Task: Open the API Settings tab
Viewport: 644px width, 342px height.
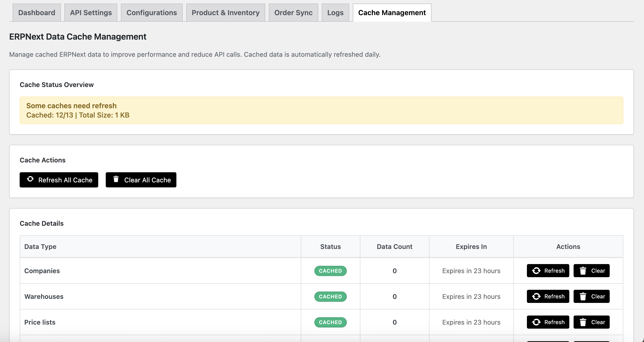Action: click(91, 12)
